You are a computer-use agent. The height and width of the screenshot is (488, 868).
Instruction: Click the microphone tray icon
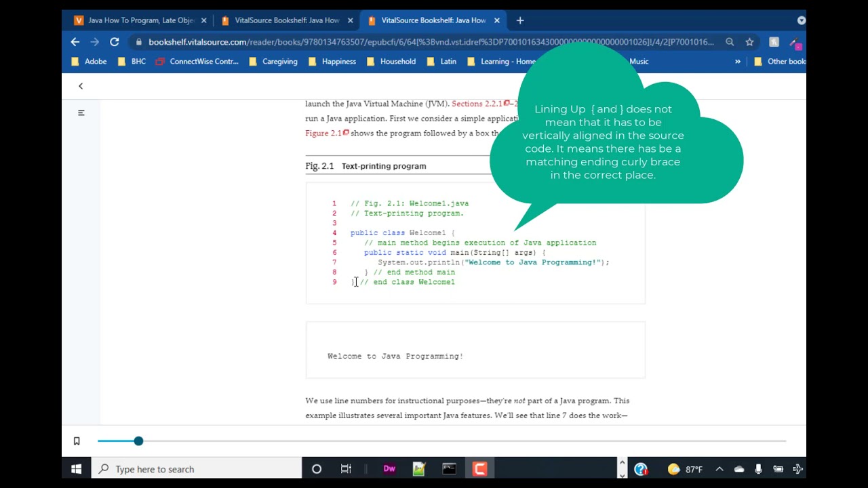(x=758, y=469)
